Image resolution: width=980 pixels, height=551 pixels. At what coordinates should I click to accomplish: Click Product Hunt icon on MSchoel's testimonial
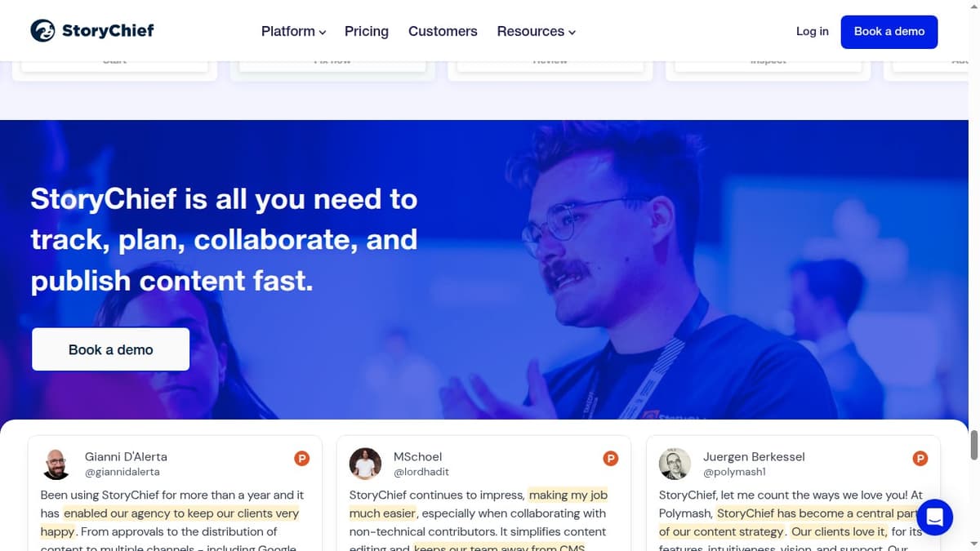click(610, 458)
